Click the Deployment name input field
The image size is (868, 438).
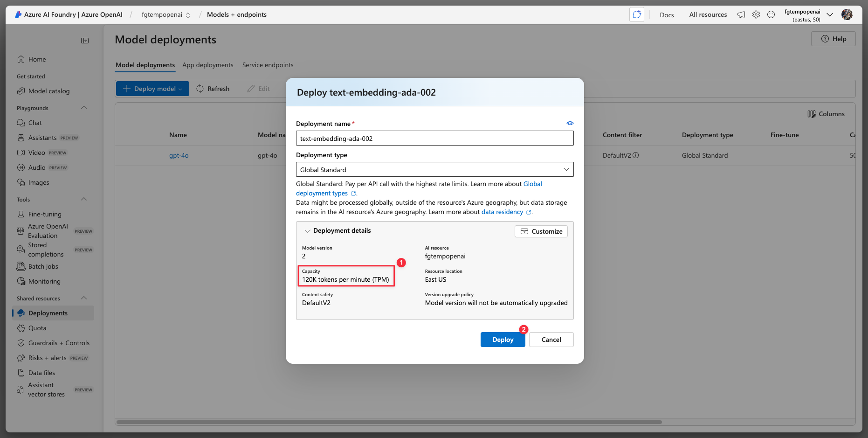pos(435,138)
